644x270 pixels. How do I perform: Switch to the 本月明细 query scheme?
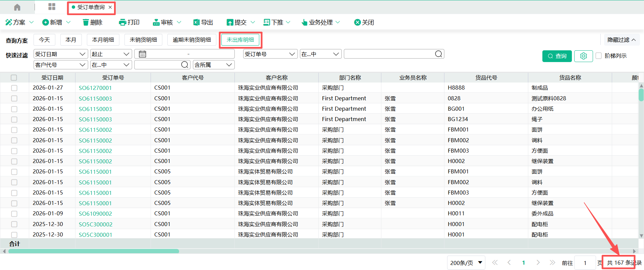pyautogui.click(x=103, y=40)
